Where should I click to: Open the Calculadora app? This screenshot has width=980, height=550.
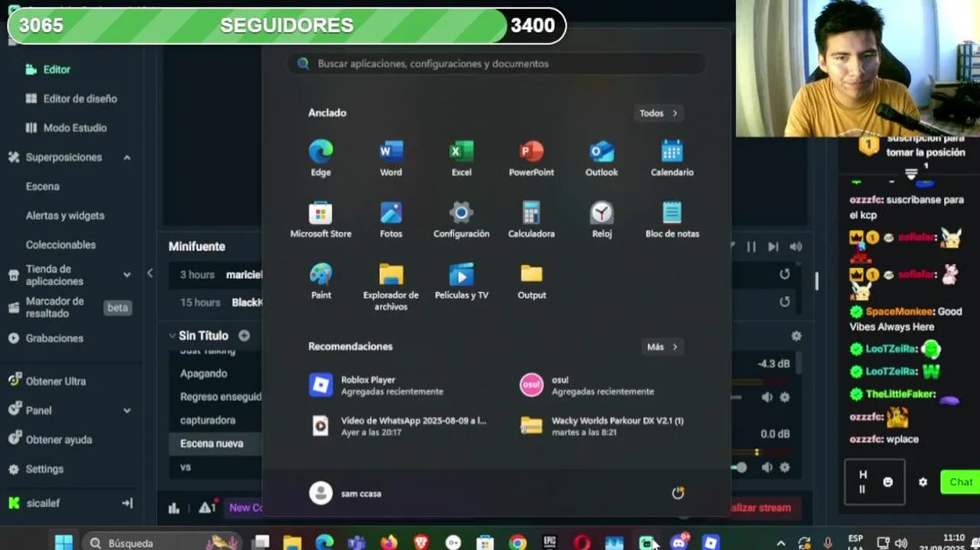pyautogui.click(x=531, y=220)
